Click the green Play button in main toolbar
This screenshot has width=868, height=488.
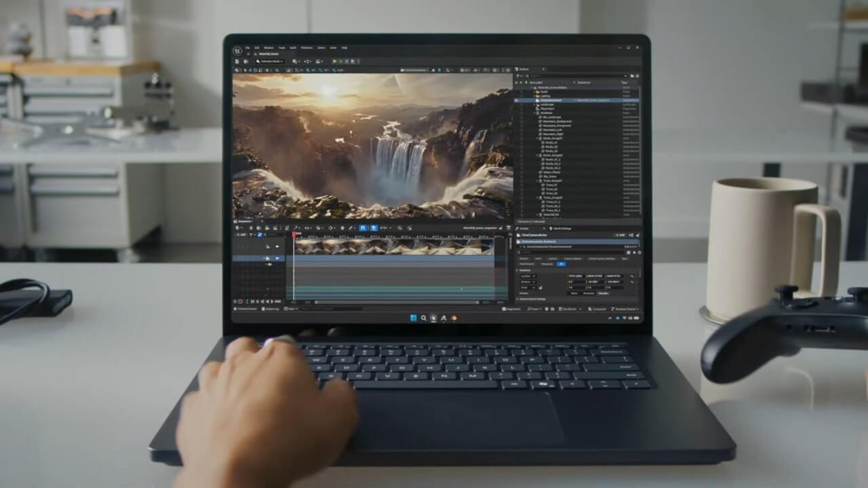(334, 62)
